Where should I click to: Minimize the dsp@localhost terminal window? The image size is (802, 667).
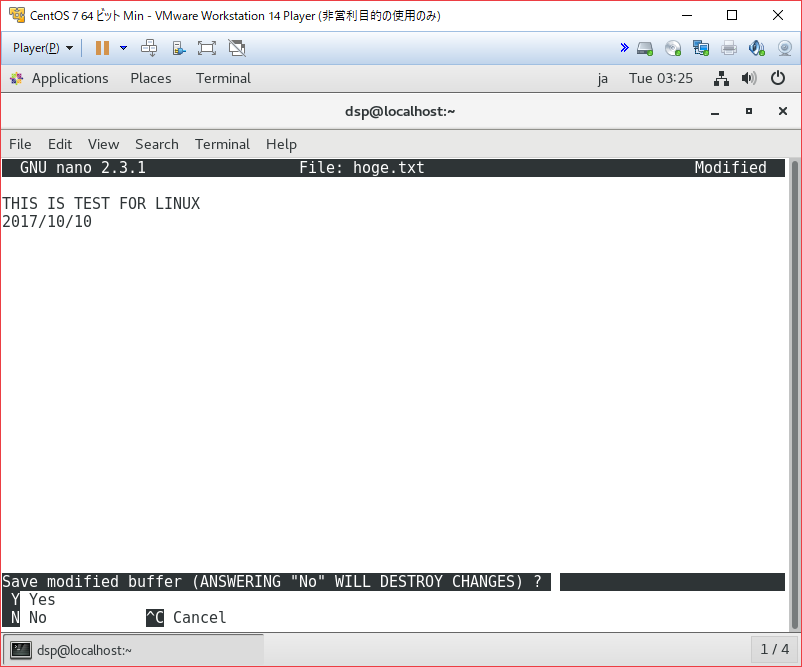(x=715, y=112)
